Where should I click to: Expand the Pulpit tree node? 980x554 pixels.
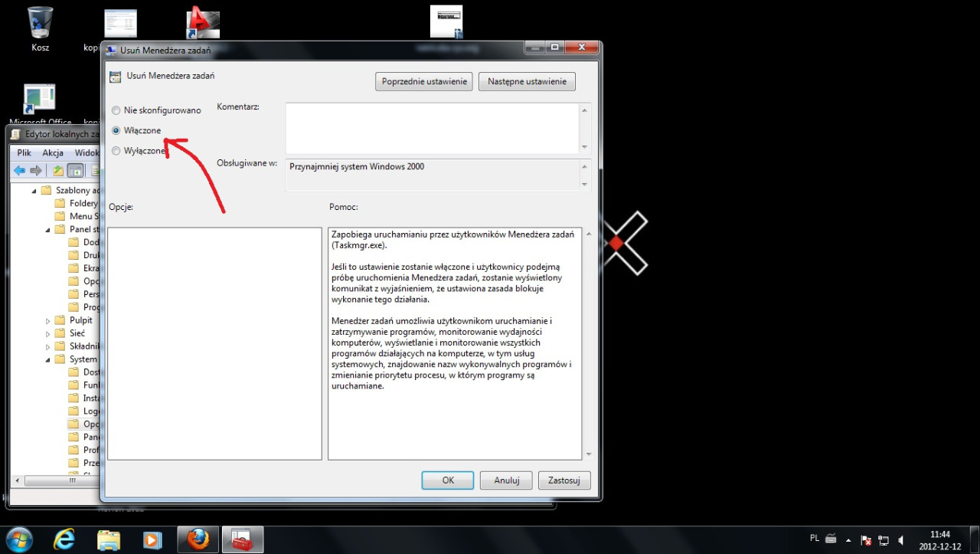47,320
